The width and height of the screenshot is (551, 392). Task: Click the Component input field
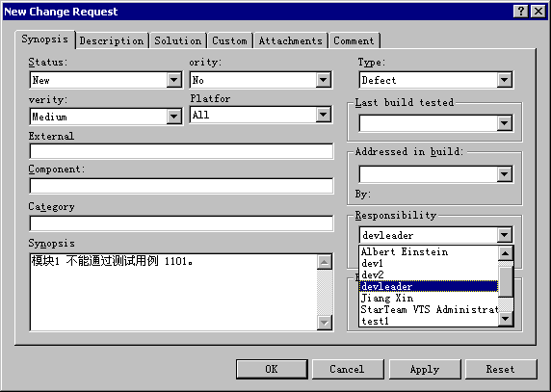click(x=181, y=186)
